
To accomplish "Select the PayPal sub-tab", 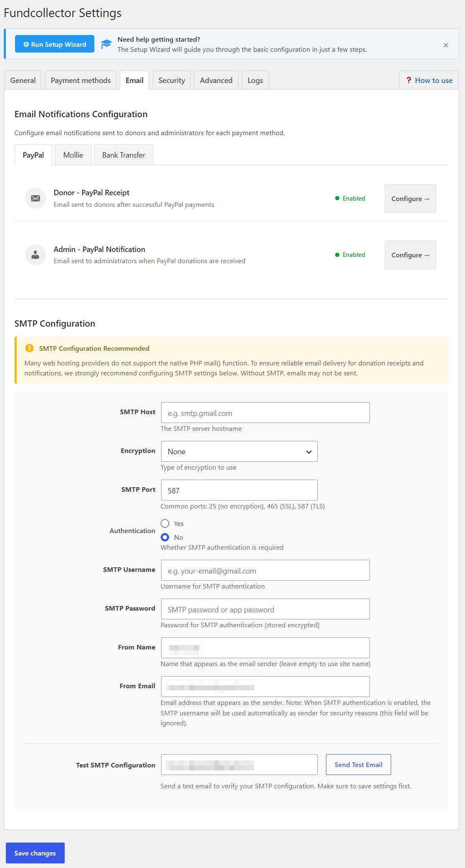I will click(x=33, y=155).
